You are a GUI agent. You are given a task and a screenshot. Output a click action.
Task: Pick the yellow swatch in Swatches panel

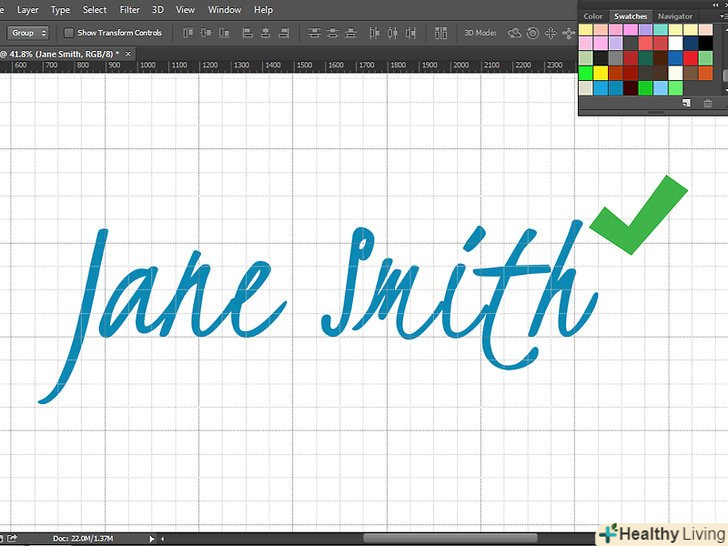(600, 73)
